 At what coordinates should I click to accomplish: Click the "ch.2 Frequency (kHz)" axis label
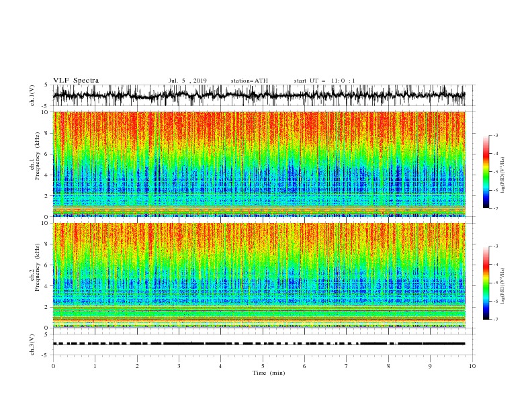[x=35, y=267]
